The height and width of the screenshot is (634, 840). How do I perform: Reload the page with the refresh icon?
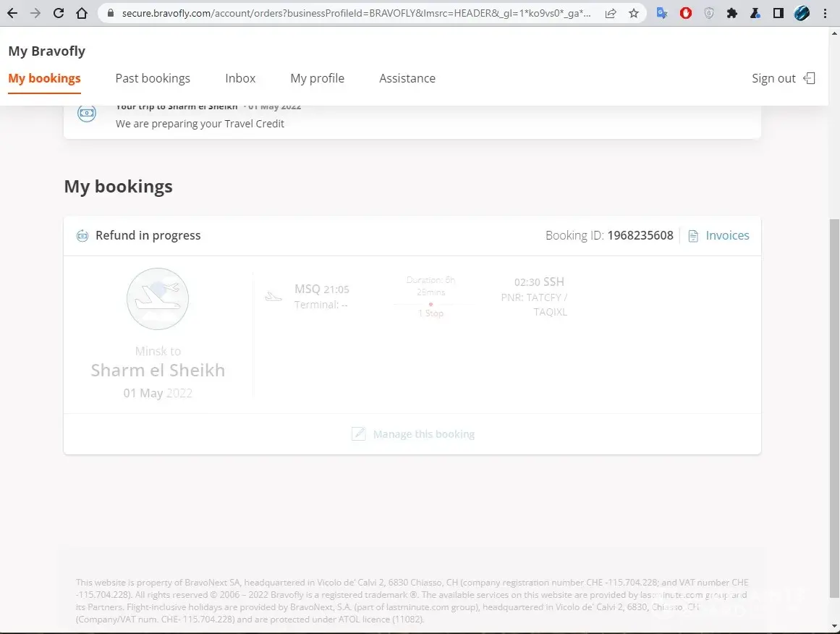[59, 14]
